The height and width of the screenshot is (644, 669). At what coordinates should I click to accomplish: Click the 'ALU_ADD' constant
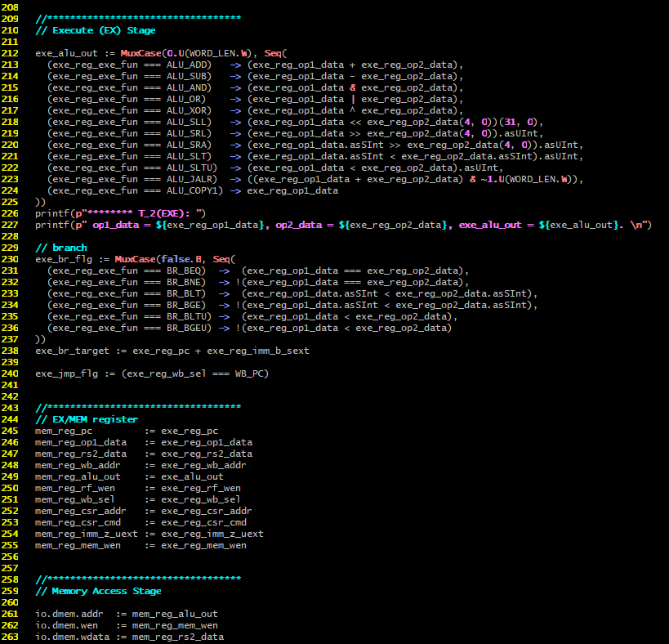186,65
